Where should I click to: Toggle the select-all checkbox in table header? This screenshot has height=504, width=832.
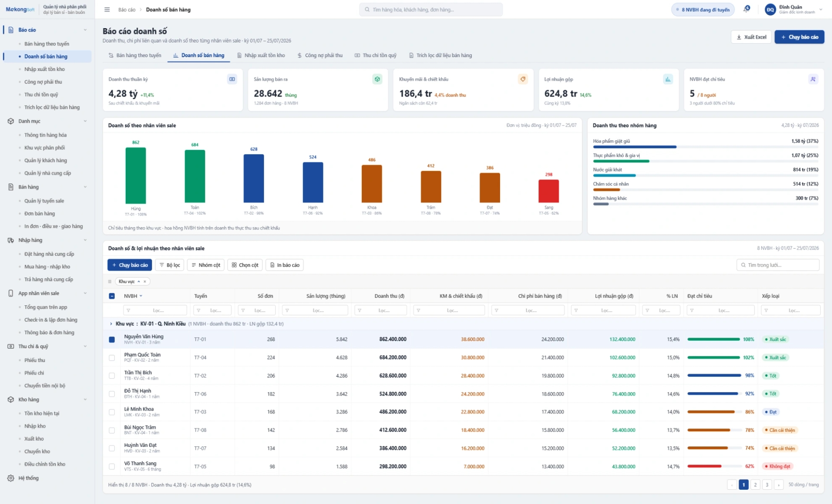pos(112,296)
